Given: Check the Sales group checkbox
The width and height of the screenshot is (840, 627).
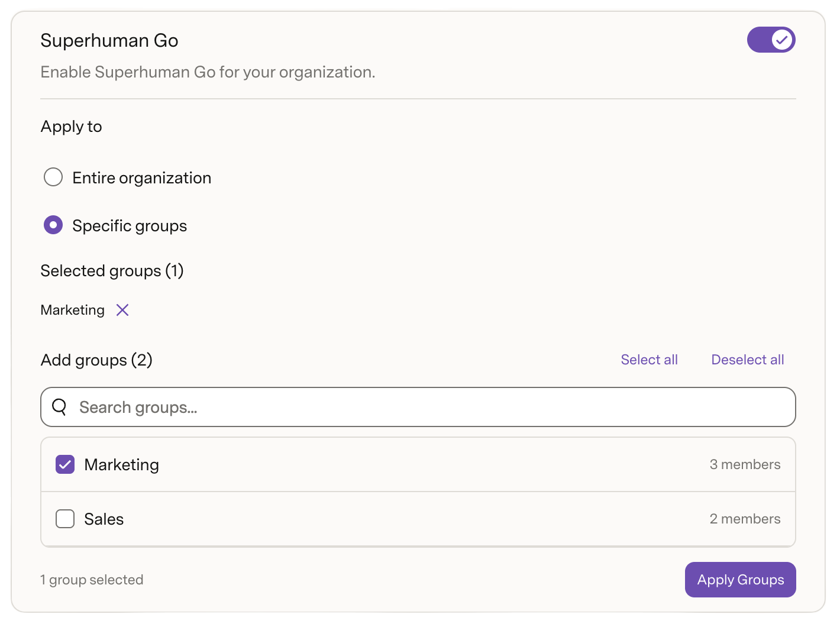Looking at the screenshot, I should click(65, 519).
